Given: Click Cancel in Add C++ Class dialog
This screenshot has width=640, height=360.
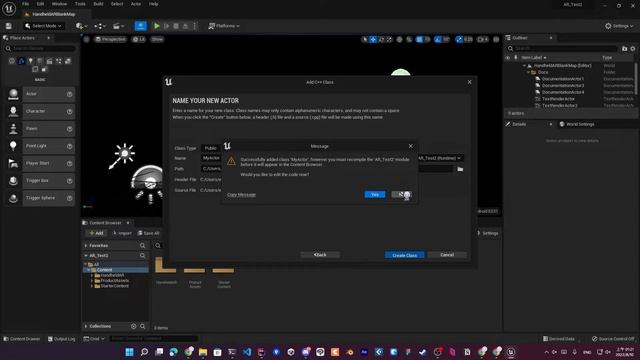Looking at the screenshot, I should coord(447,255).
